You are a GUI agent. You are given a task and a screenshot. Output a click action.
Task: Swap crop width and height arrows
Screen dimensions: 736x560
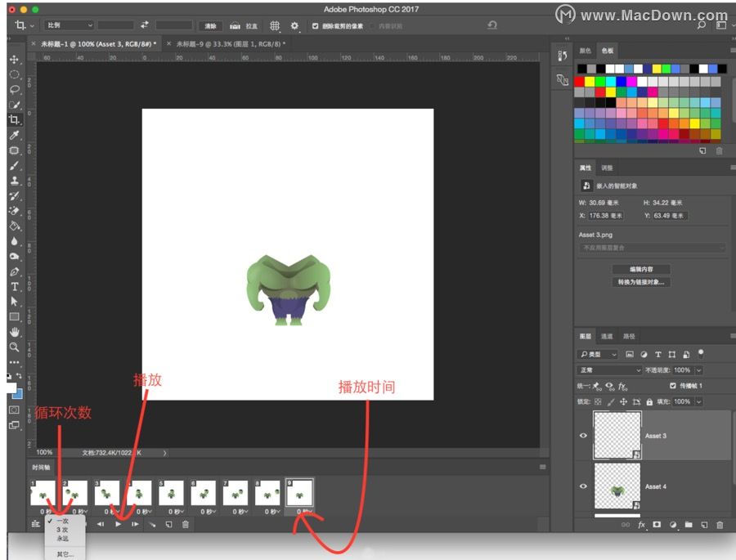pos(144,25)
